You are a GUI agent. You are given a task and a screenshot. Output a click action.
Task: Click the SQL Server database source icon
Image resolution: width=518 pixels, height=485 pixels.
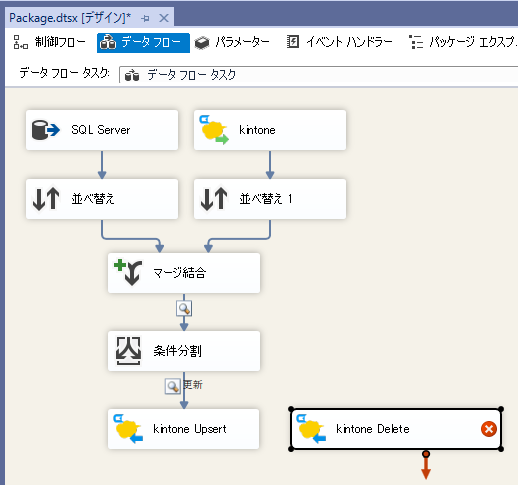tap(46, 130)
